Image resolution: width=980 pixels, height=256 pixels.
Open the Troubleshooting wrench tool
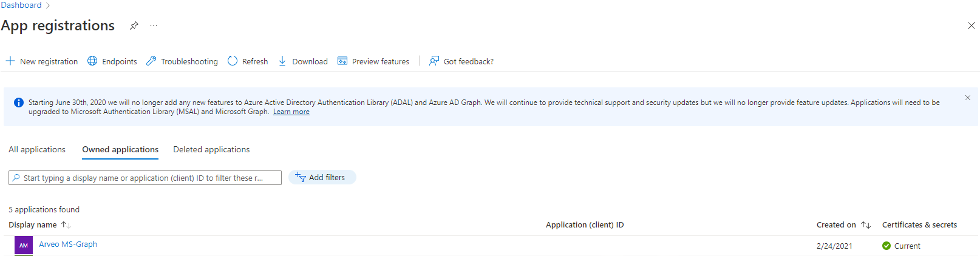coord(182,61)
